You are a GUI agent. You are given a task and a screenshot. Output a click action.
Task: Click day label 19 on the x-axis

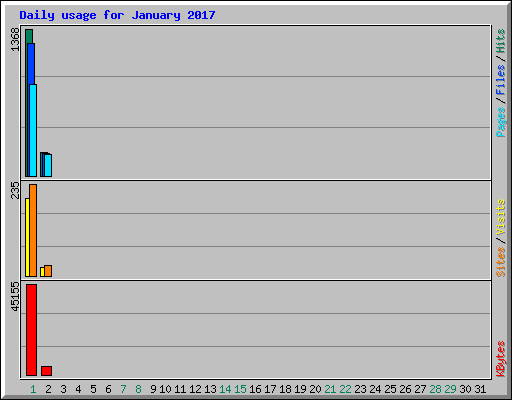[300, 389]
